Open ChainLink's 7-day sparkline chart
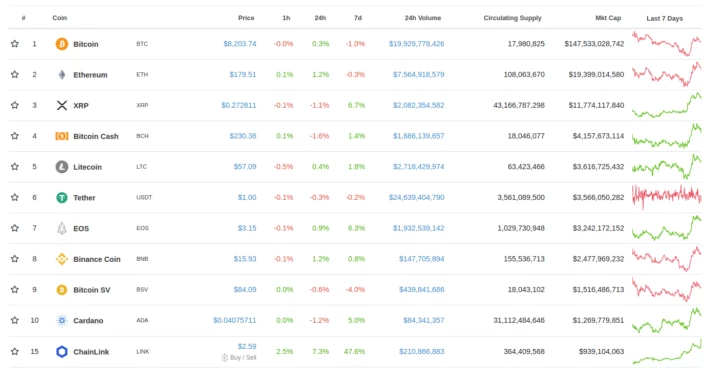This screenshot has height=371, width=710. 667,351
